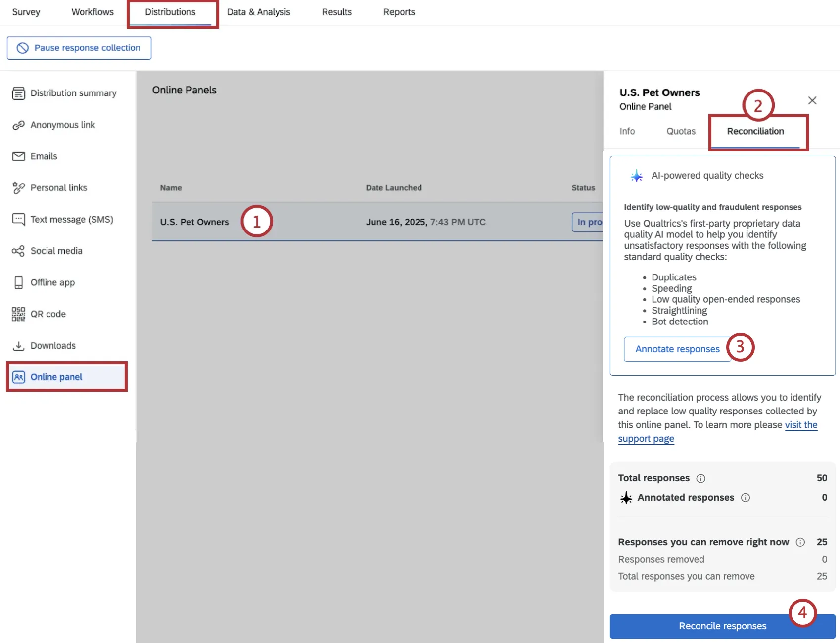Image resolution: width=840 pixels, height=643 pixels.
Task: Click the Name column header
Action: tap(171, 188)
